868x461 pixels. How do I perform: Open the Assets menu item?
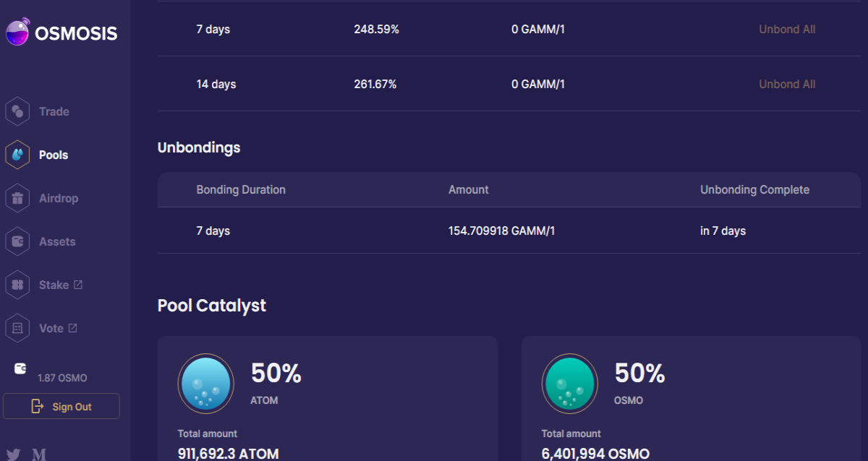(x=57, y=241)
